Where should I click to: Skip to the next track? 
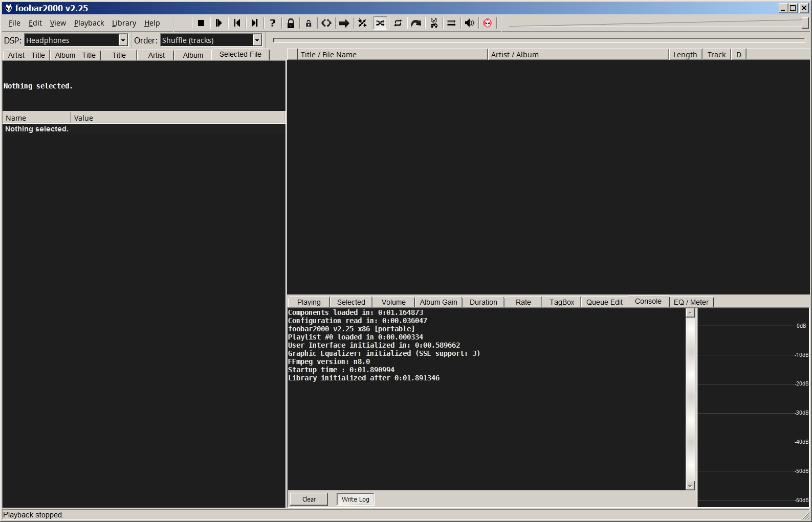[x=255, y=23]
